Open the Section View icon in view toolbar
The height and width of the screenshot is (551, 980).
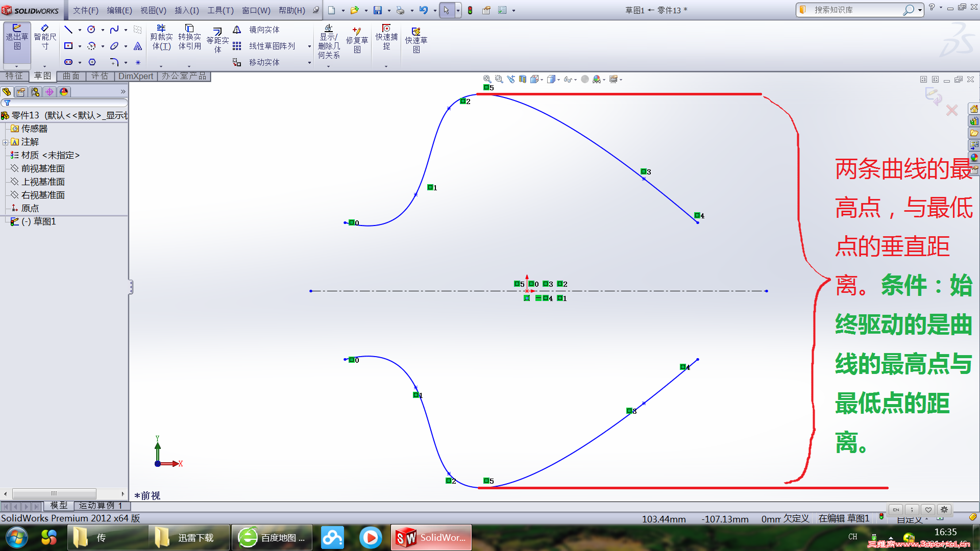tap(523, 79)
